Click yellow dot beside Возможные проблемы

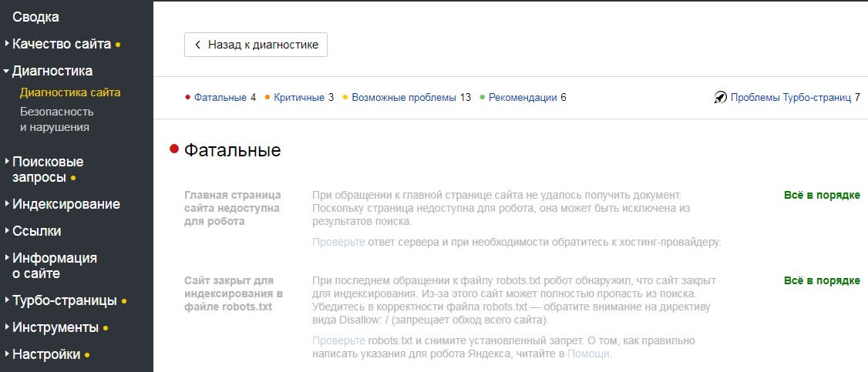[x=345, y=98]
